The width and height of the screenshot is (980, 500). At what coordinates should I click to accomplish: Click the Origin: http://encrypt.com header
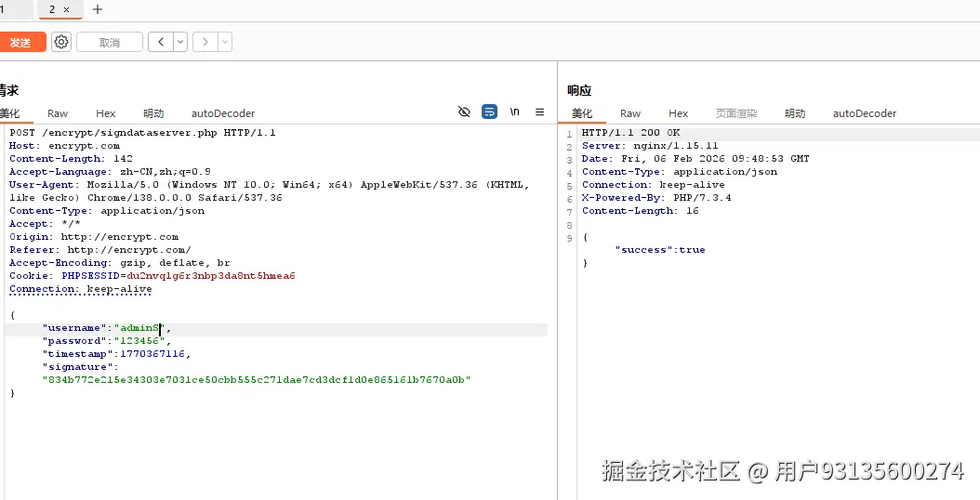94,237
